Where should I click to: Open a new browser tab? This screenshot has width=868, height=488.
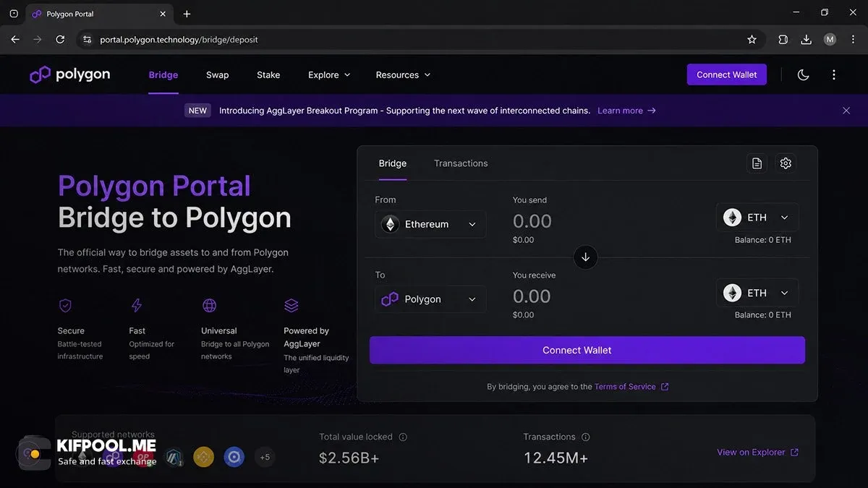(x=187, y=14)
